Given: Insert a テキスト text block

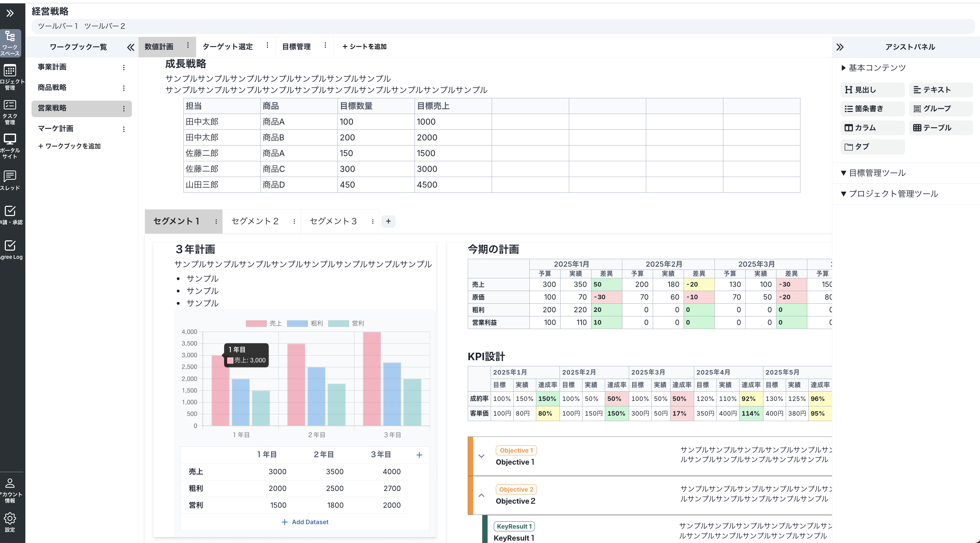Looking at the screenshot, I should point(941,90).
